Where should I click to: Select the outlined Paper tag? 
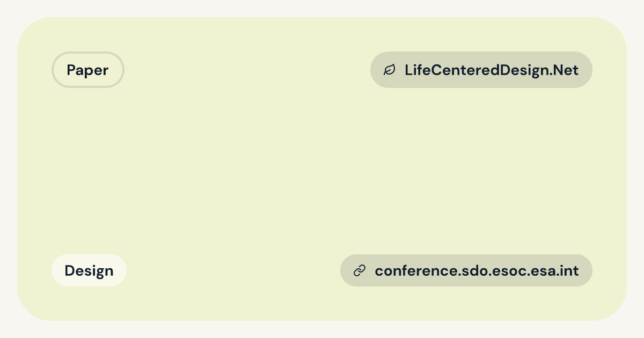(88, 70)
